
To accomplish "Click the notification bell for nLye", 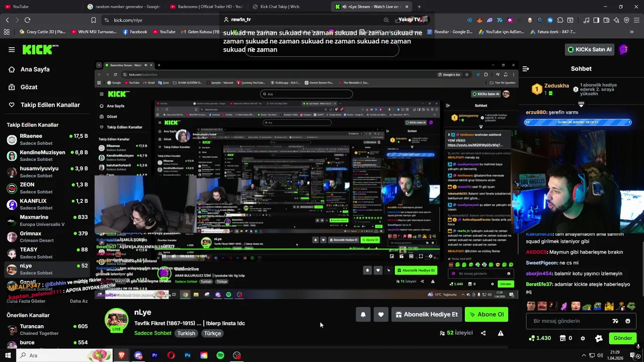I will point(363,315).
